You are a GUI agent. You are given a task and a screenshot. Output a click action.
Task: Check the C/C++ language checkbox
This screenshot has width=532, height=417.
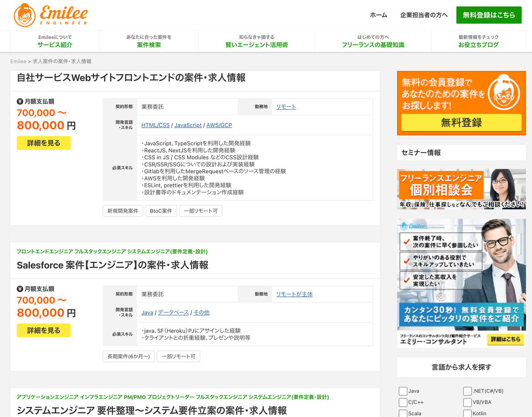[403, 402]
